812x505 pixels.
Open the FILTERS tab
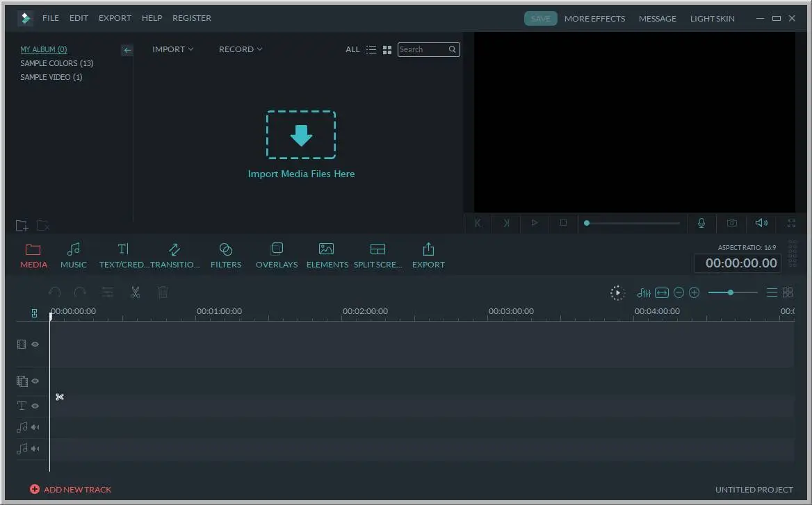click(x=226, y=256)
